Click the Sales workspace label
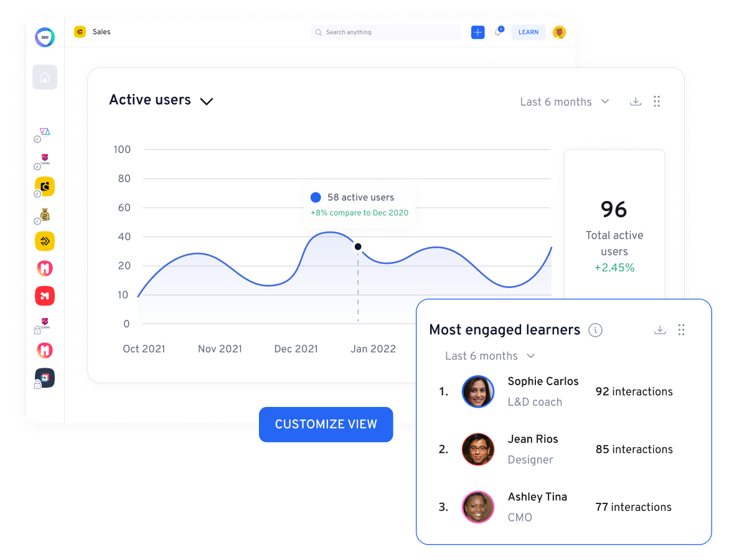747x560 pixels. [101, 32]
